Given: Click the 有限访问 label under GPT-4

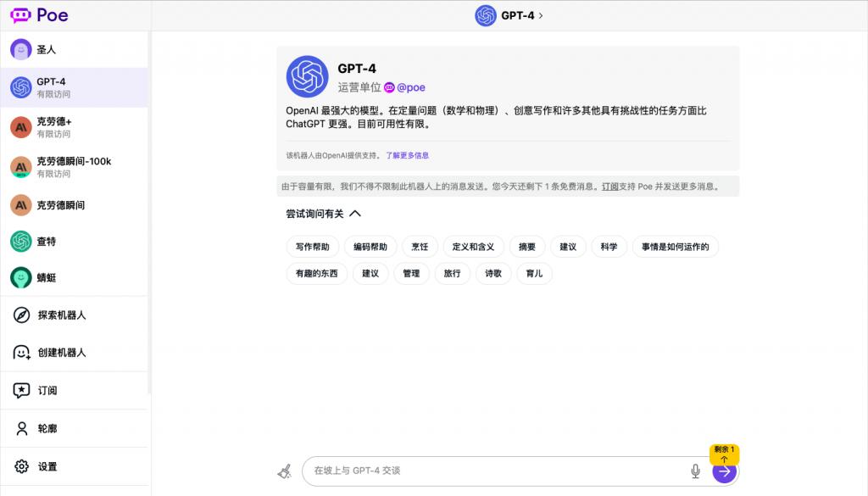Looking at the screenshot, I should tap(53, 94).
